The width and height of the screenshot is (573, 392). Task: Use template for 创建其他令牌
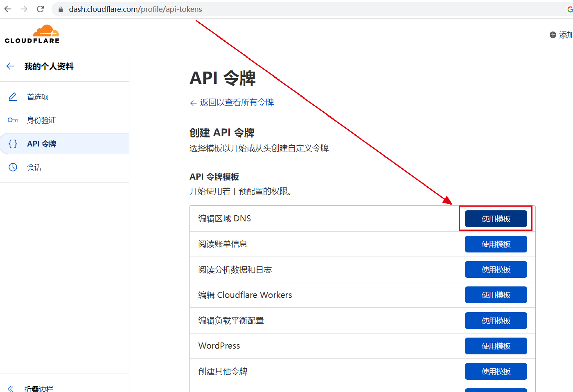click(x=496, y=372)
